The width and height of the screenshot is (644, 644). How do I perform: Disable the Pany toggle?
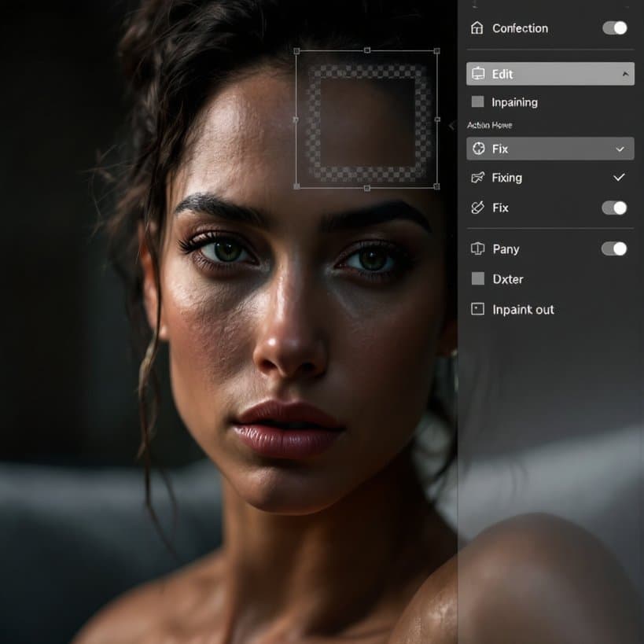point(614,248)
